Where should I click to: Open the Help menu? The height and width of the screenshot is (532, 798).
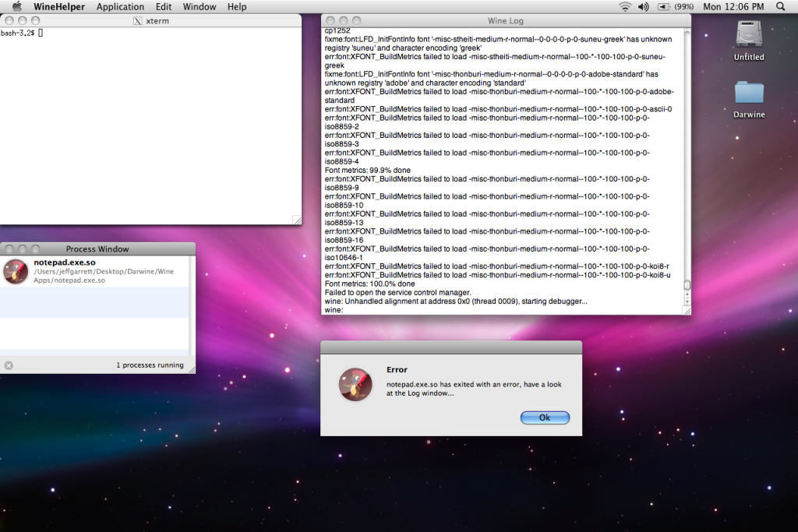click(x=237, y=6)
